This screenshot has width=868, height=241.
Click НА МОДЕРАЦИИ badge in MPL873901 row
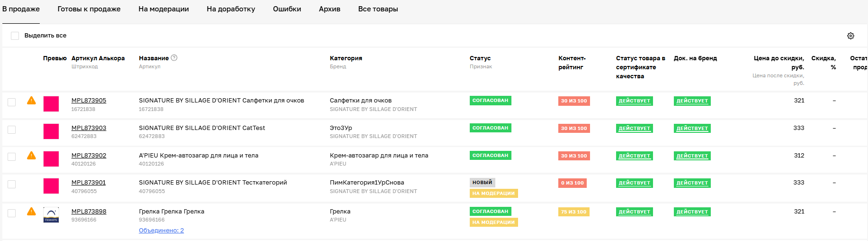493,193
